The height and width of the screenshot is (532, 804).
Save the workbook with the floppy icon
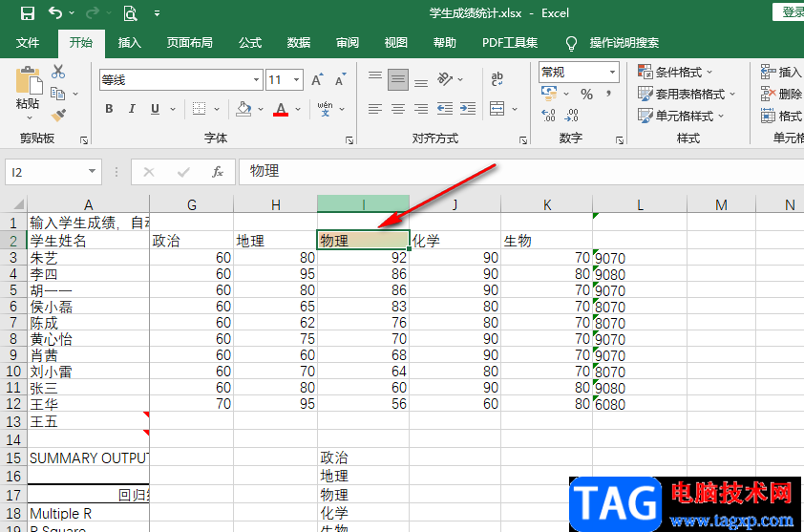coord(27,13)
